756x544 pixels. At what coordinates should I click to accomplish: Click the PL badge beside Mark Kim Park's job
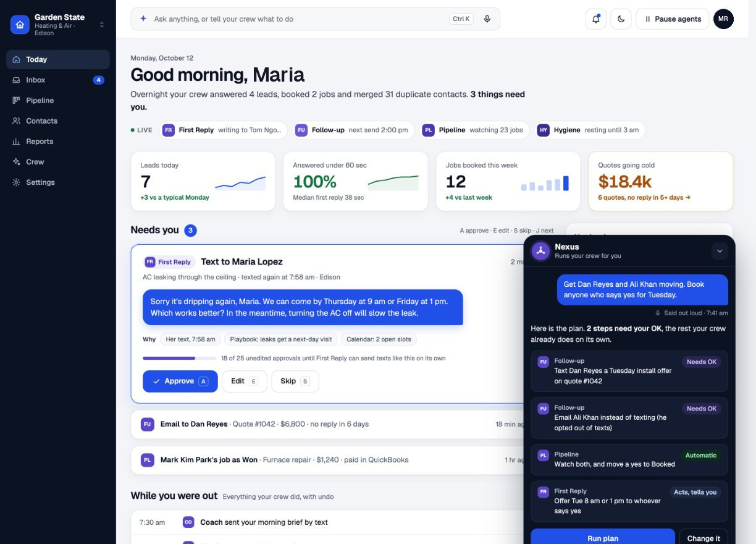tap(147, 460)
